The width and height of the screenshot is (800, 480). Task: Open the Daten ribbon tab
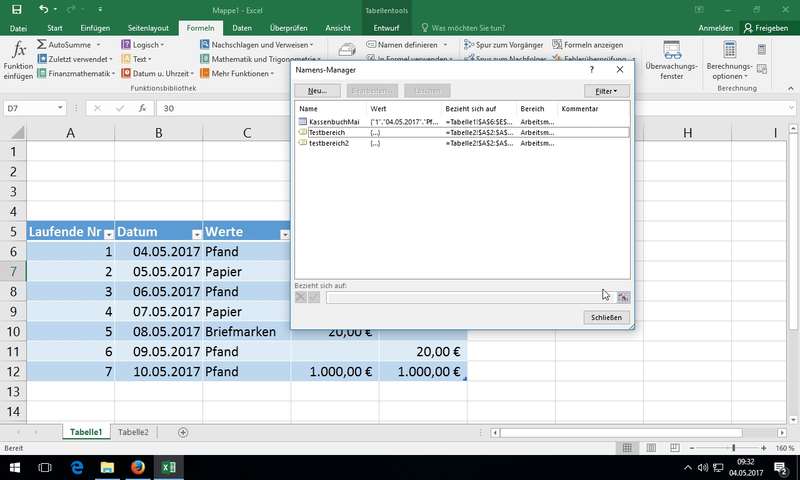[x=241, y=28]
